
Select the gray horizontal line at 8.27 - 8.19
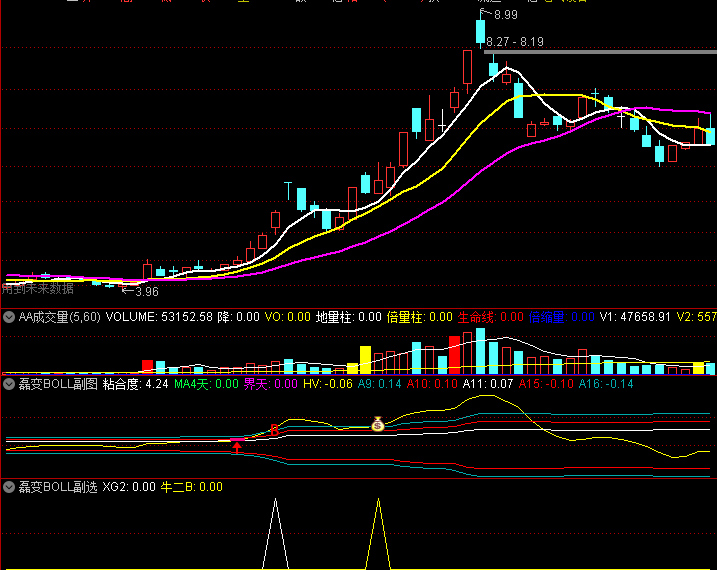pyautogui.click(x=600, y=52)
